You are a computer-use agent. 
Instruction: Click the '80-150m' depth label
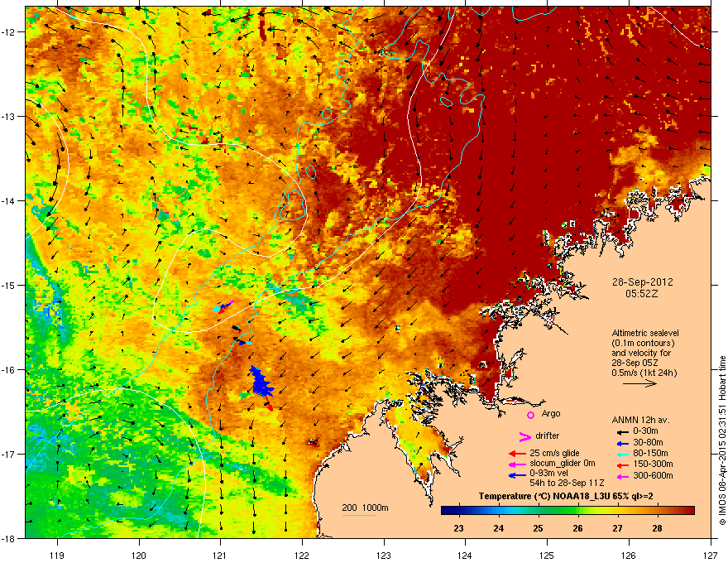pos(650,454)
